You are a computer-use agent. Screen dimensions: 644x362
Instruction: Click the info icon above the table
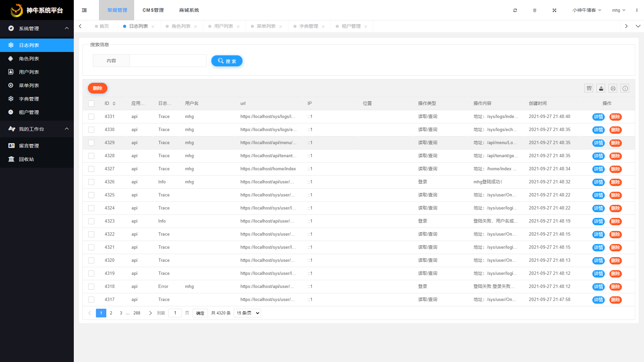[625, 88]
